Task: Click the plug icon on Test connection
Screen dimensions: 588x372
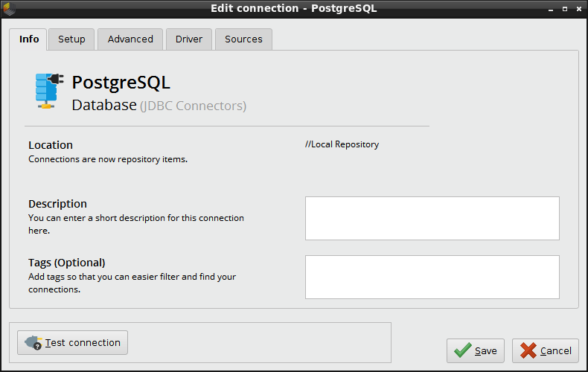Action: (33, 343)
